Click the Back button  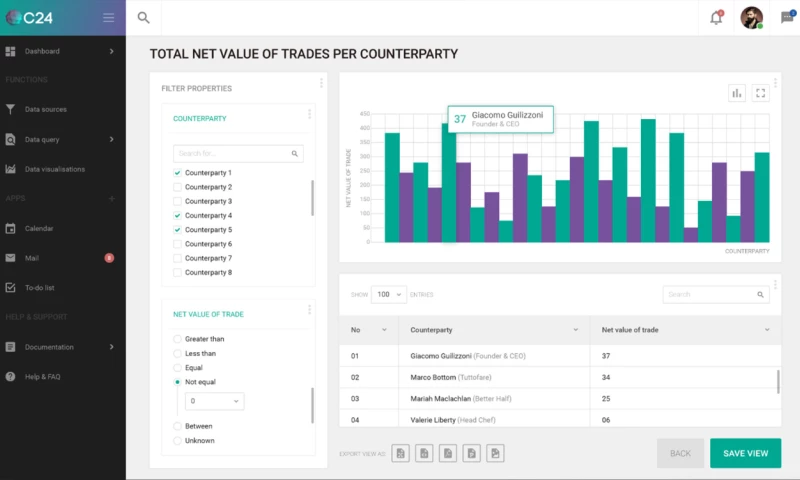click(680, 453)
